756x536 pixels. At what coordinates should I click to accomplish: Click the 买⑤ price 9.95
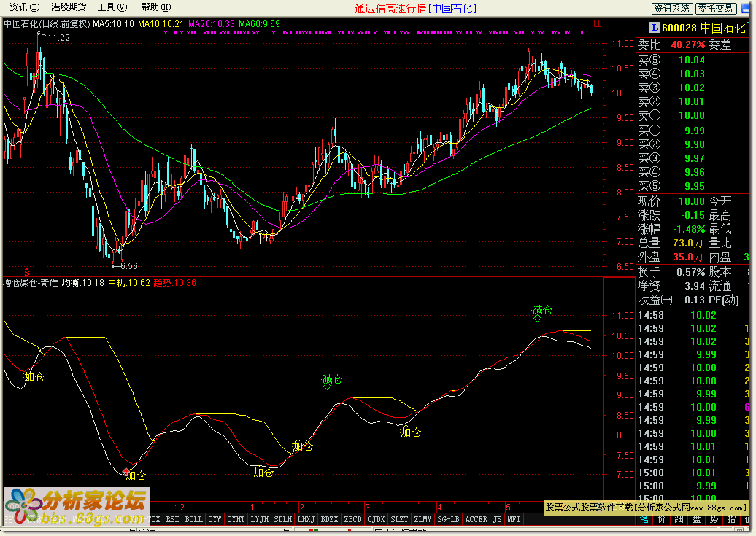[694, 186]
